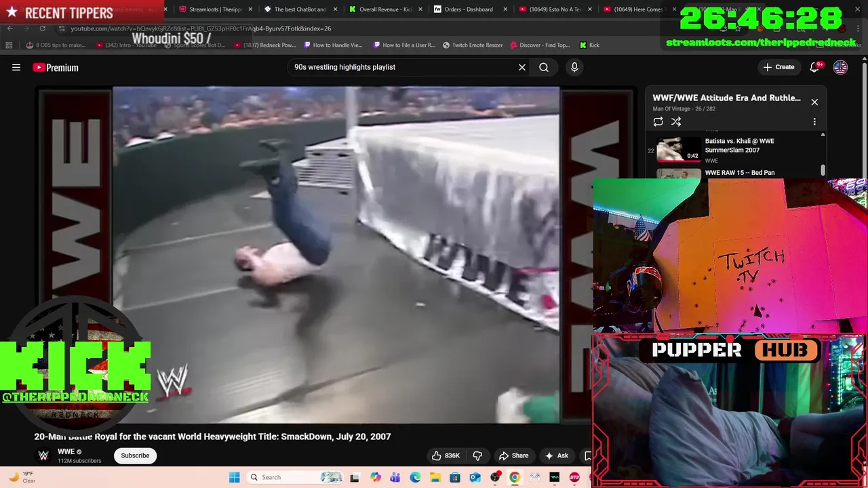Switch to the Streamloots browser tab

coord(215,9)
